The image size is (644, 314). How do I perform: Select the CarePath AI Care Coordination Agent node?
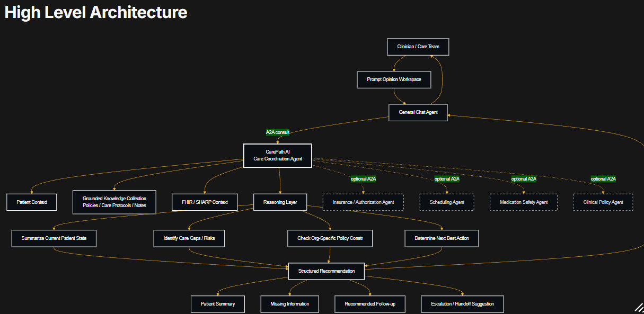point(278,155)
